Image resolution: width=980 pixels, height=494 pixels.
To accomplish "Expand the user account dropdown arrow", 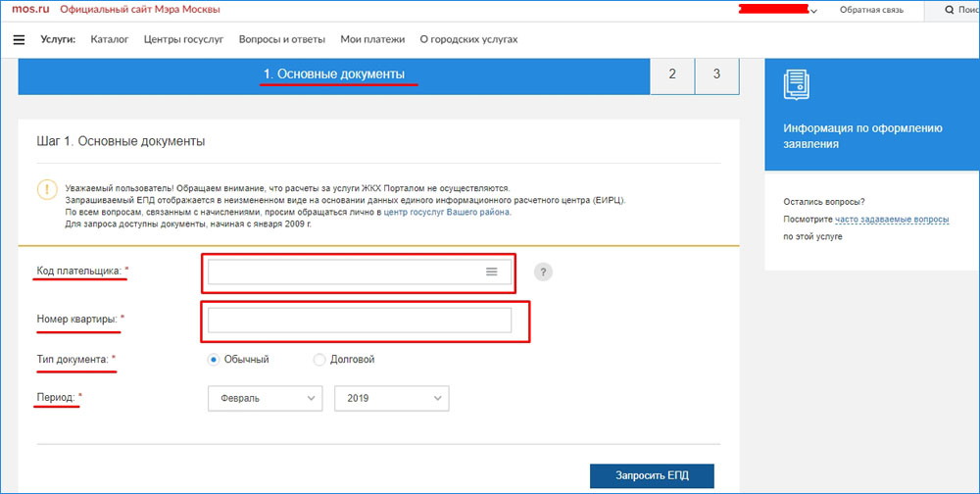I will coord(813,11).
